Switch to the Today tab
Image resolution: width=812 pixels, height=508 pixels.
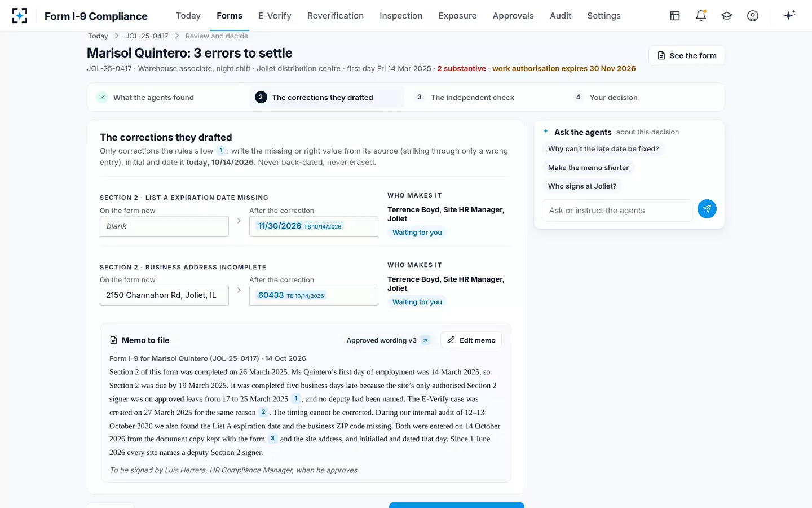pyautogui.click(x=188, y=16)
